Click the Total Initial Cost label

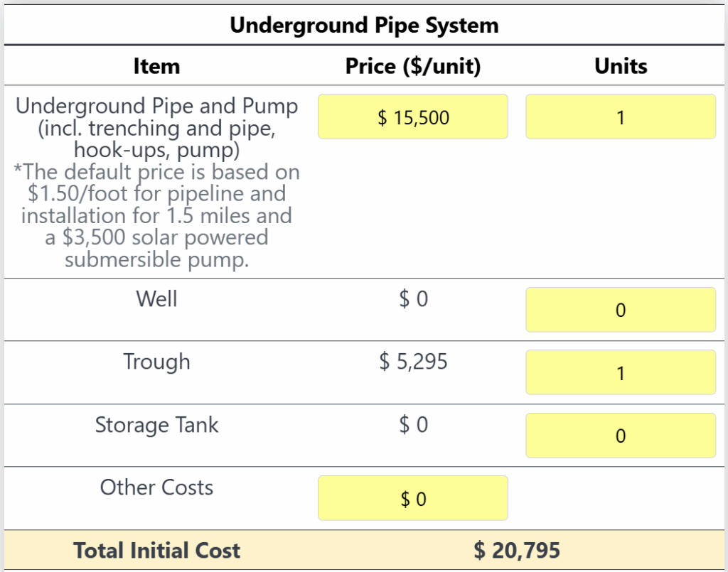coord(156,551)
